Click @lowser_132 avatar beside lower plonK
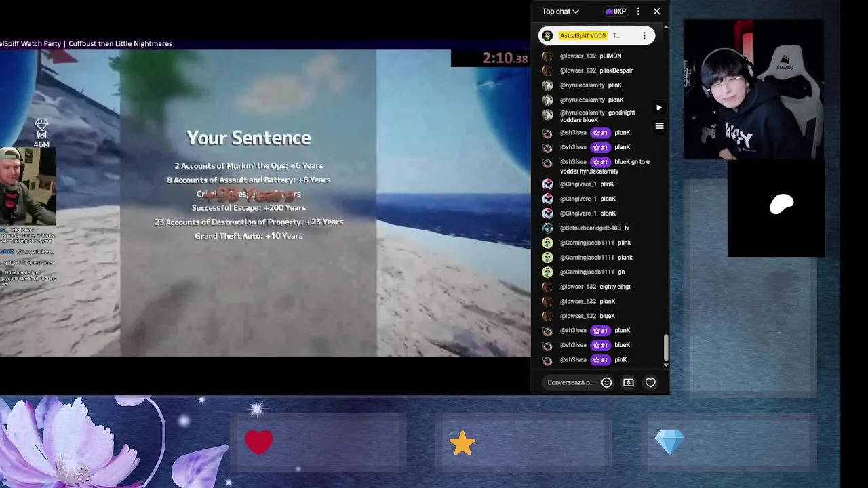Image resolution: width=868 pixels, height=488 pixels. pos(547,301)
